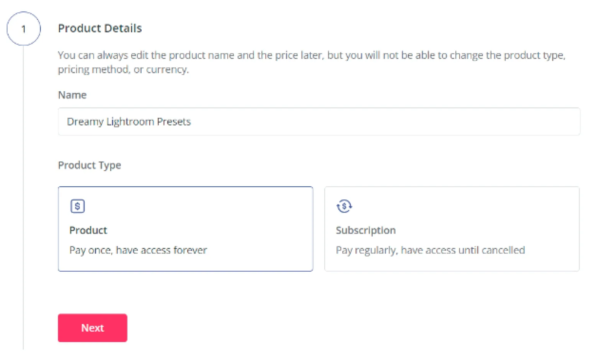Click the recurring-dollar icon in Subscription card

coord(344,206)
